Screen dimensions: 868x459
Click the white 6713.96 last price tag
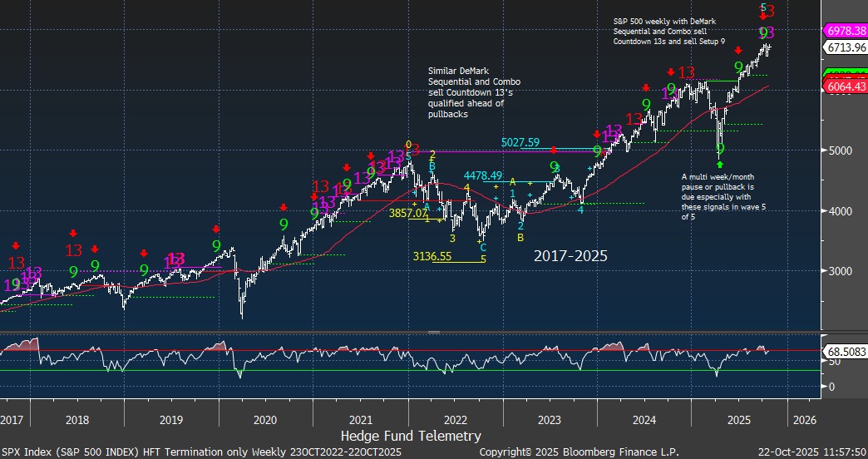click(843, 47)
